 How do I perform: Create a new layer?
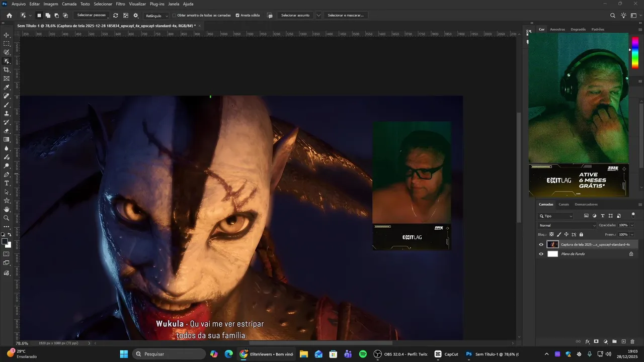623,341
